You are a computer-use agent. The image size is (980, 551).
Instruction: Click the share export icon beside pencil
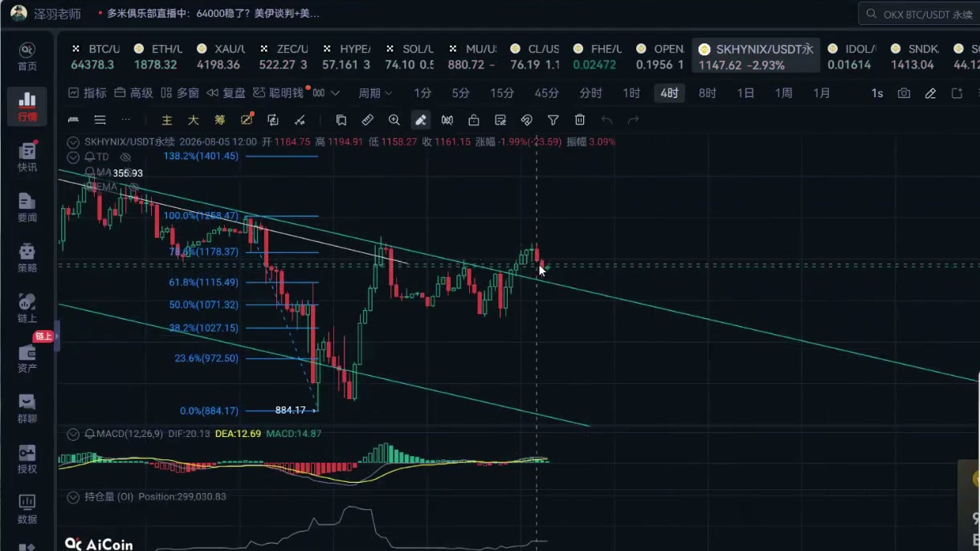(957, 93)
